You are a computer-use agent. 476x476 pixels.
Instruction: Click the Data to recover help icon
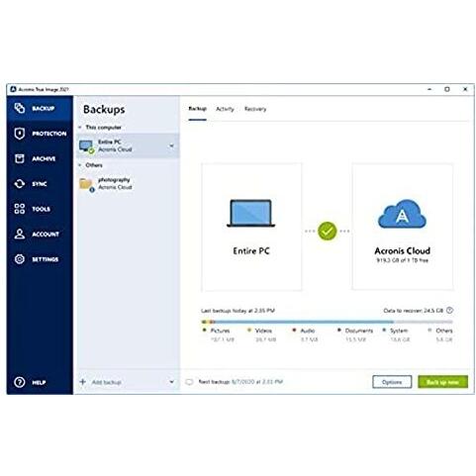pos(449,311)
